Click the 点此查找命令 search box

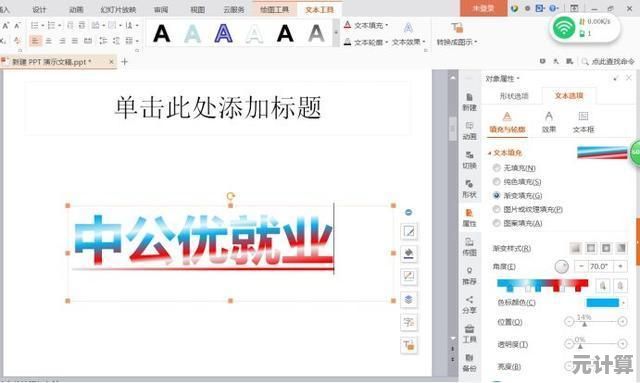pyautogui.click(x=608, y=62)
